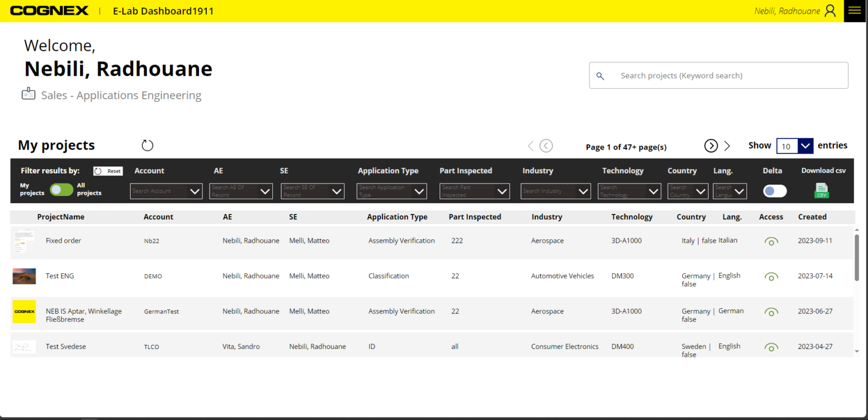Click the search magnifier icon
Image resolution: width=868 pixels, height=420 pixels.
tap(600, 76)
